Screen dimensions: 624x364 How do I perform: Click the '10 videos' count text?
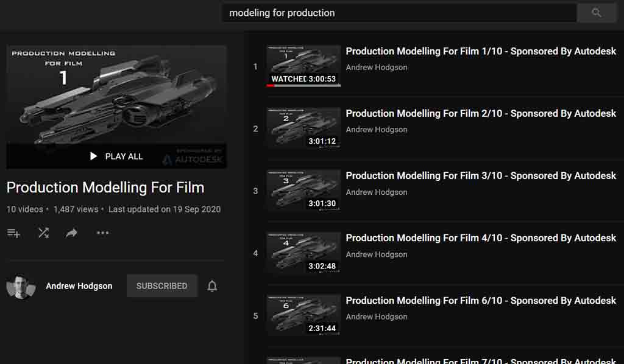[24, 209]
